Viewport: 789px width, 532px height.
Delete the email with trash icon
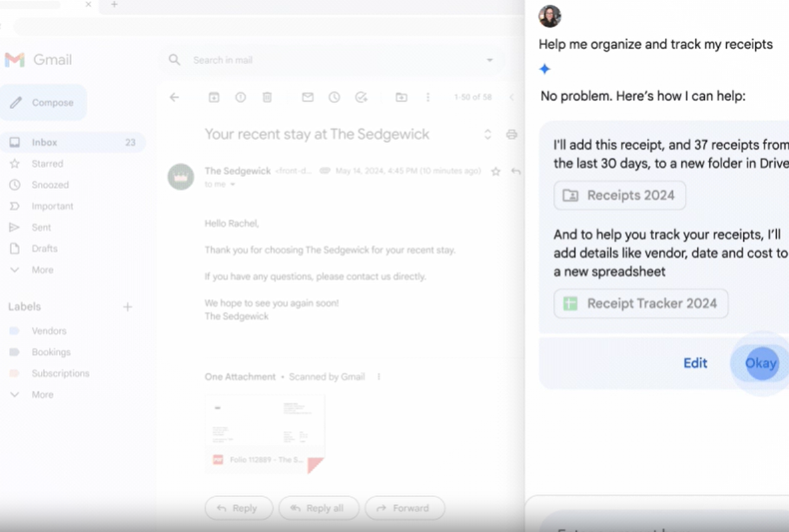click(x=267, y=97)
